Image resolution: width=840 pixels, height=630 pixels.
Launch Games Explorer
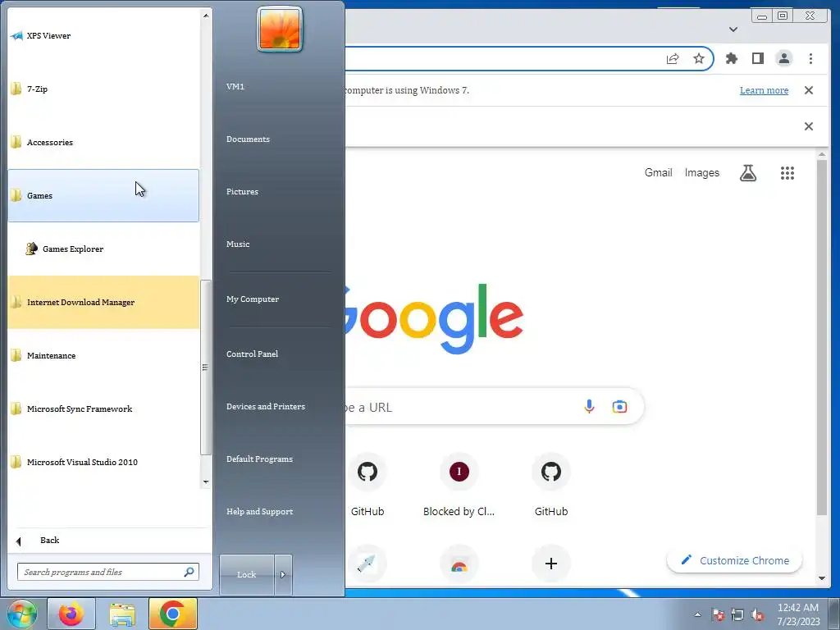(103, 249)
